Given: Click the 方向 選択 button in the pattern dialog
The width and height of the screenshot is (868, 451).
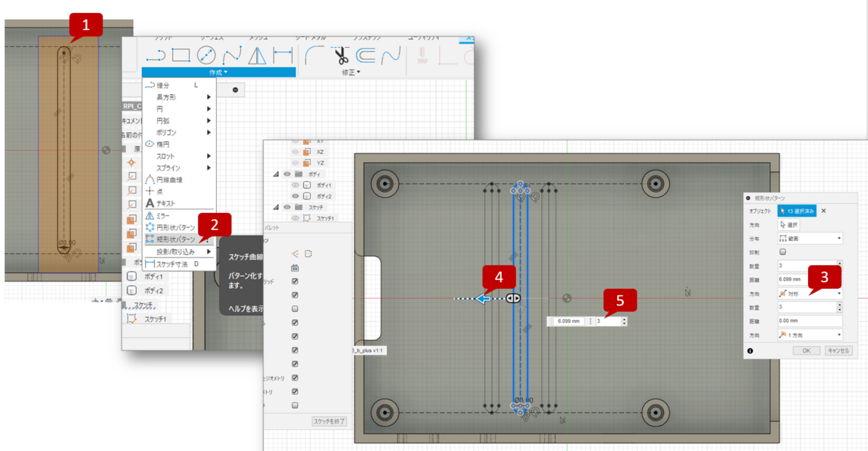Looking at the screenshot, I should point(790,224).
